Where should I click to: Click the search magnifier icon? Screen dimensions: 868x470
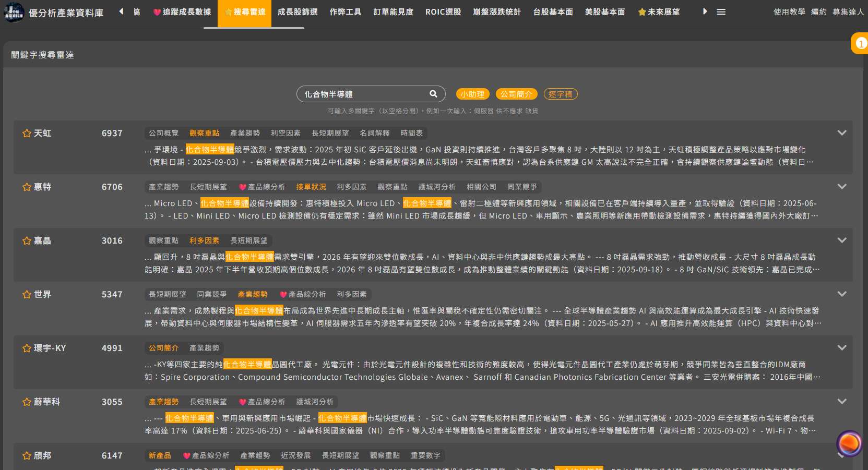tap(433, 94)
